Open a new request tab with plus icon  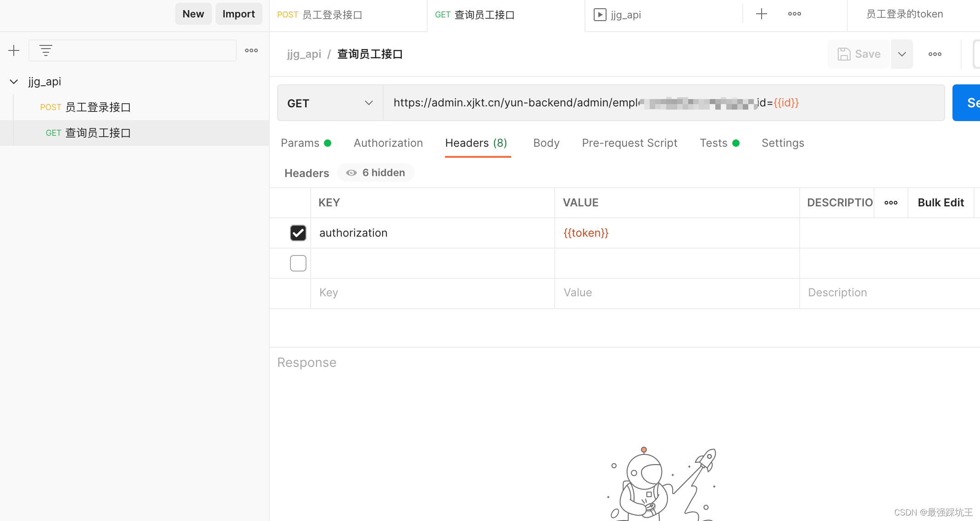(x=761, y=14)
